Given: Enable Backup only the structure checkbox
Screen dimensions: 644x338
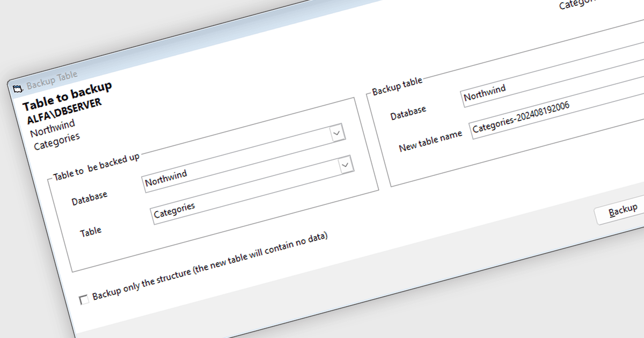Looking at the screenshot, I should 84,299.
